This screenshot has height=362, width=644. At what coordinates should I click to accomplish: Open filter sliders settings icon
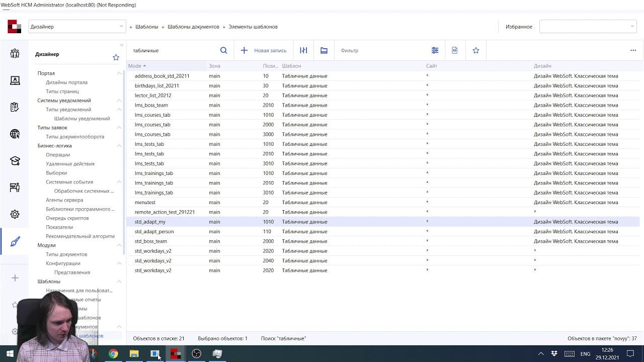(x=435, y=50)
